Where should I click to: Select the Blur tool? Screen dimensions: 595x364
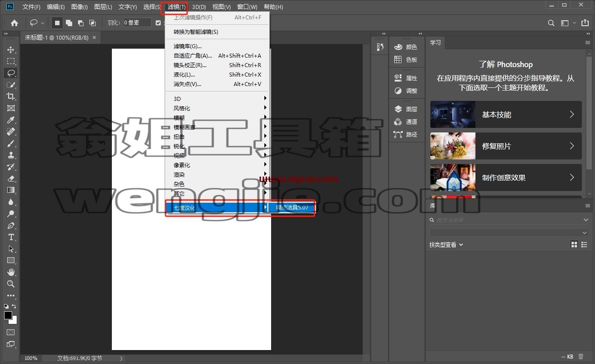(11, 202)
